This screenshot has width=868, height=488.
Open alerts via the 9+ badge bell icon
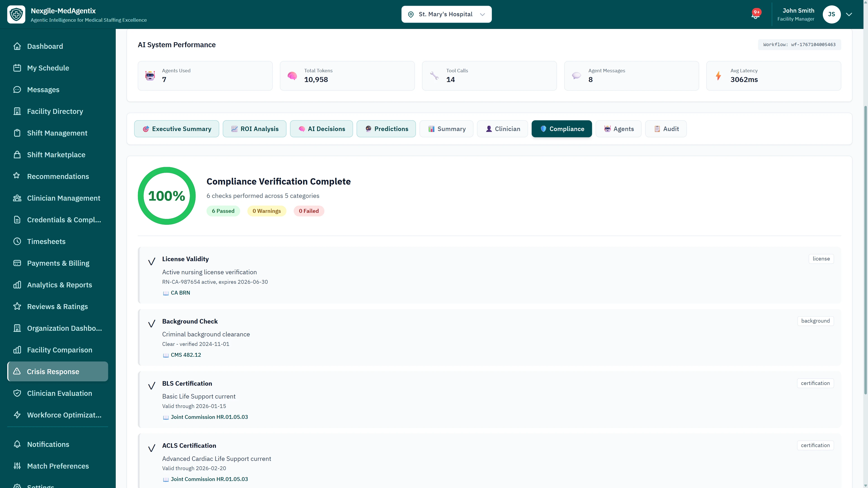click(x=755, y=14)
